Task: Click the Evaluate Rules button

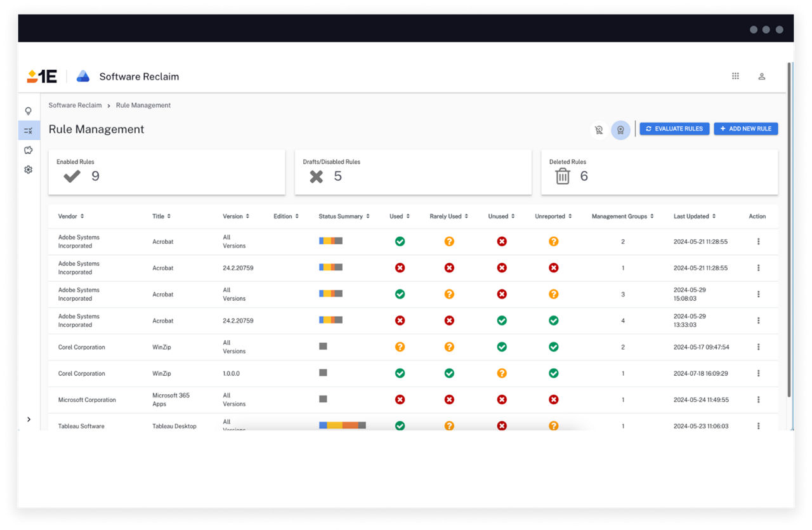Action: [674, 129]
